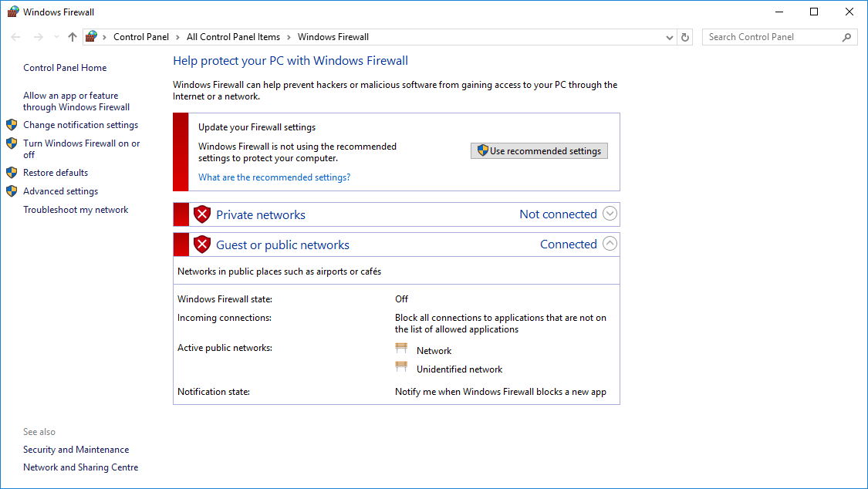This screenshot has height=489, width=868.
Task: Click Windows Firewall breadcrumb
Action: coord(333,37)
